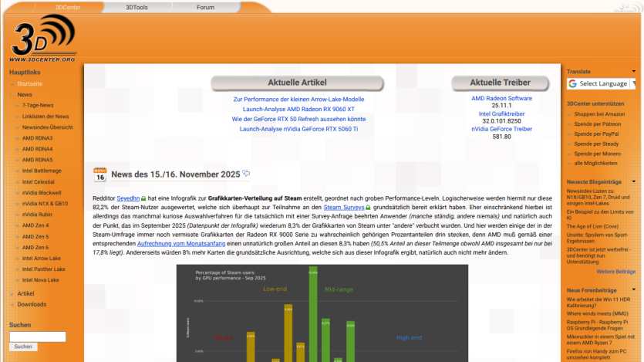Viewport: 644px width, 362px height.
Task: Open AMD RDNA3 news index
Action: tap(37, 138)
